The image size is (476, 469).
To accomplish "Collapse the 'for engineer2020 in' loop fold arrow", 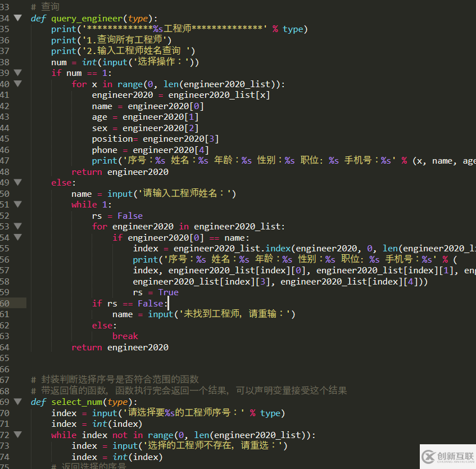I will pos(18,226).
